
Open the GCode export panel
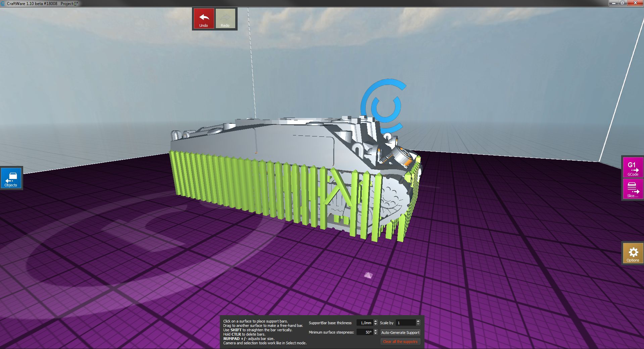[x=633, y=167]
